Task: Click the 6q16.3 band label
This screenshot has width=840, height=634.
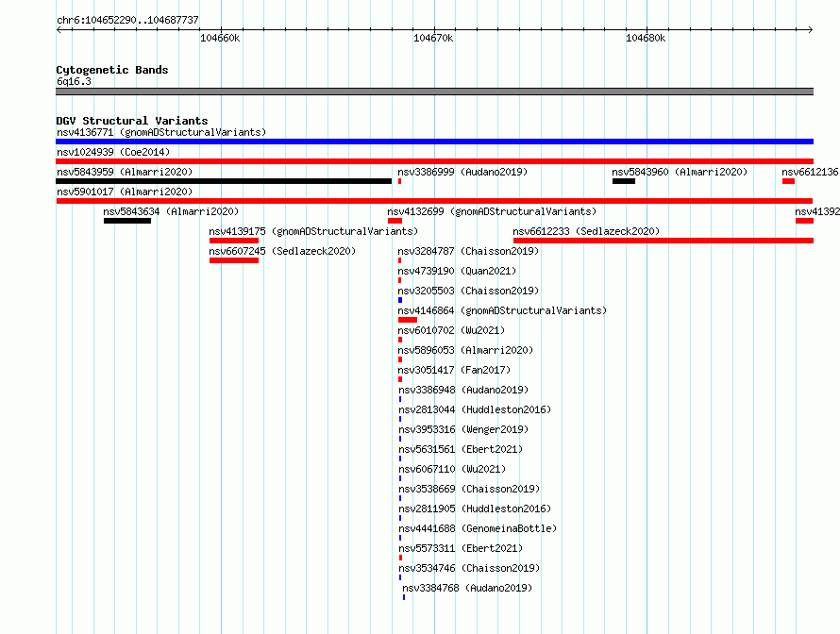Action: click(x=74, y=81)
